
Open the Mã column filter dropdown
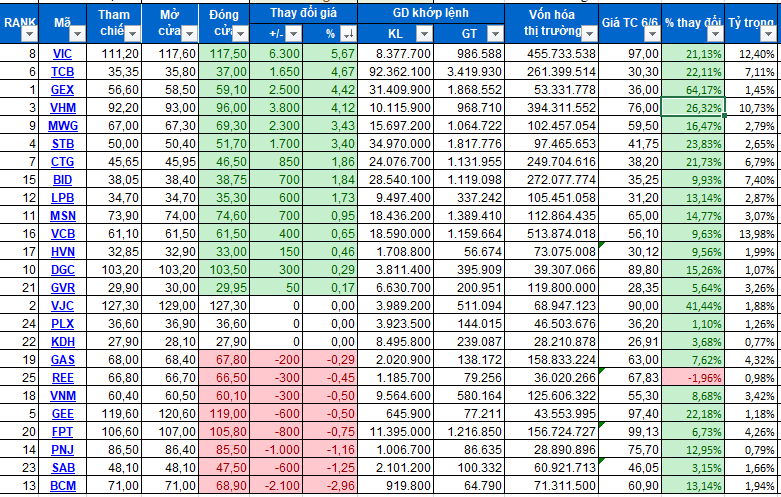click(77, 34)
